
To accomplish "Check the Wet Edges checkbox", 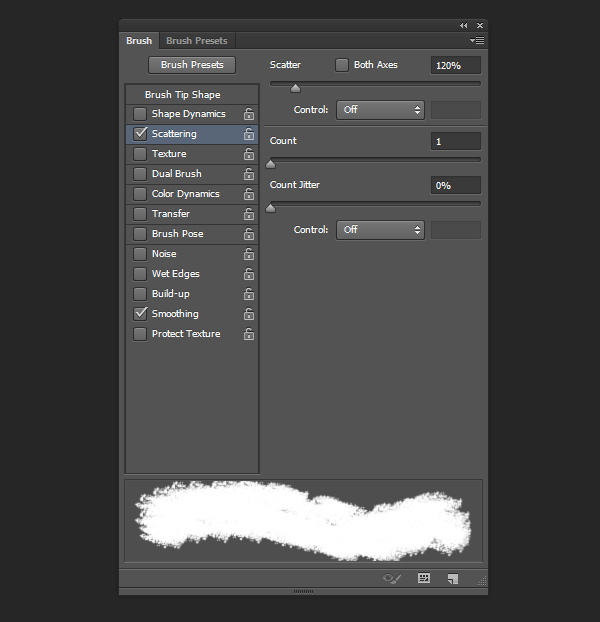I will tap(140, 274).
